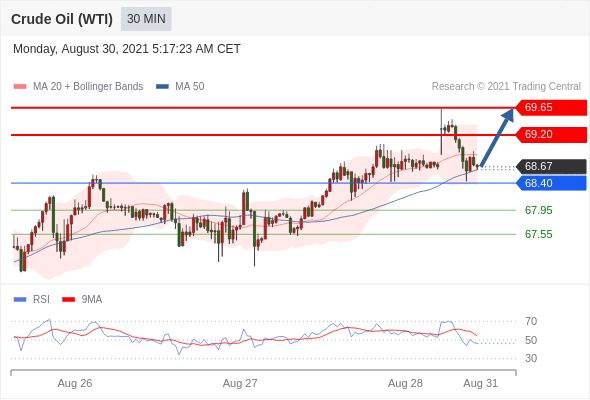Screen dimensions: 590x400
Task: Click the 67.55 support level label
Action: 538,234
